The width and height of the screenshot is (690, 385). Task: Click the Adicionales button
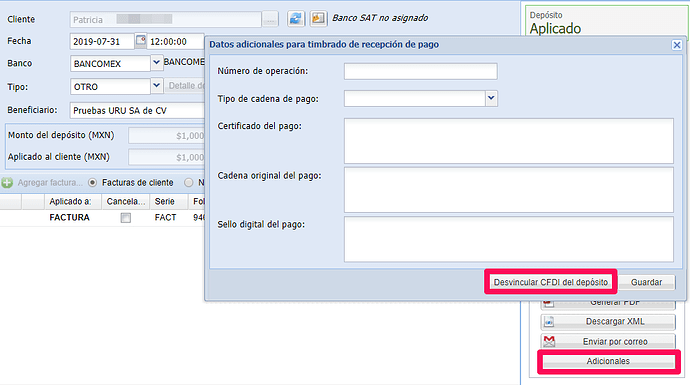(x=608, y=361)
